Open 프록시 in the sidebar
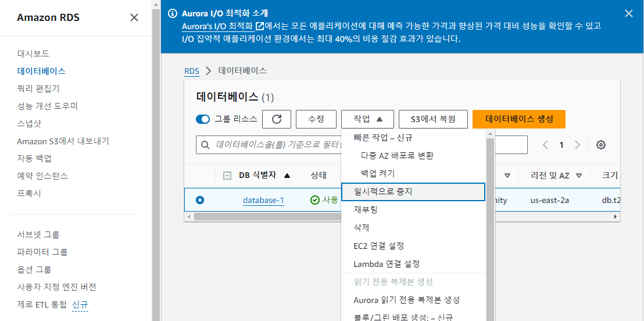The width and height of the screenshot is (644, 321). pyautogui.click(x=28, y=193)
